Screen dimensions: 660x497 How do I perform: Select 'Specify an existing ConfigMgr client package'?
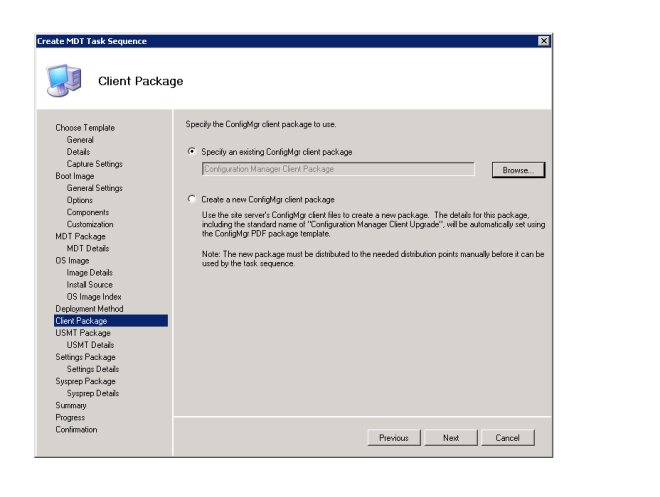(x=192, y=151)
